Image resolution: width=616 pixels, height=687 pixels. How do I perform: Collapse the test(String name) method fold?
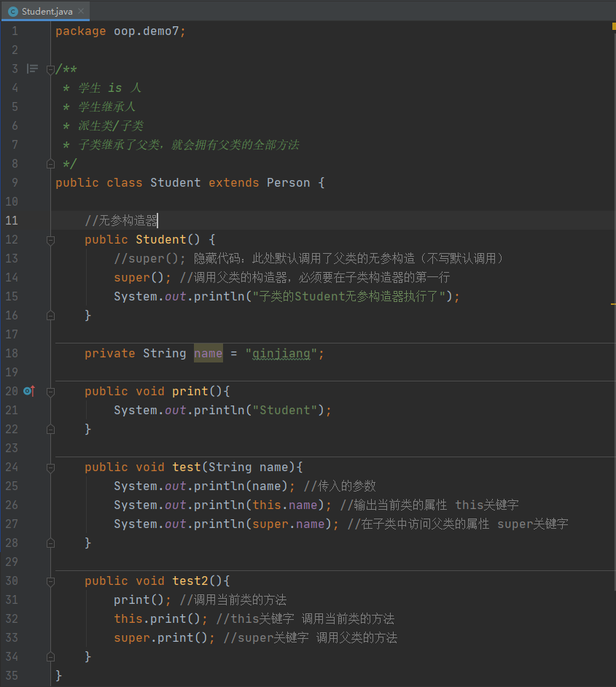[x=50, y=467]
